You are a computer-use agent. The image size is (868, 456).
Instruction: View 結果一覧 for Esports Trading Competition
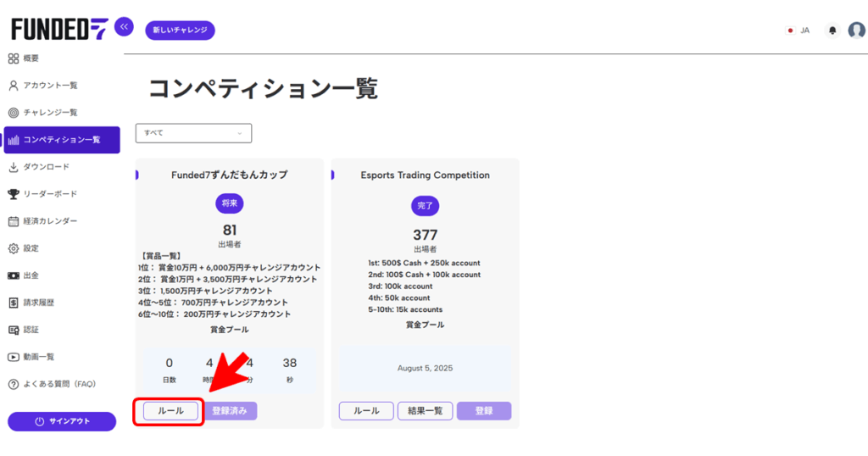[426, 411]
